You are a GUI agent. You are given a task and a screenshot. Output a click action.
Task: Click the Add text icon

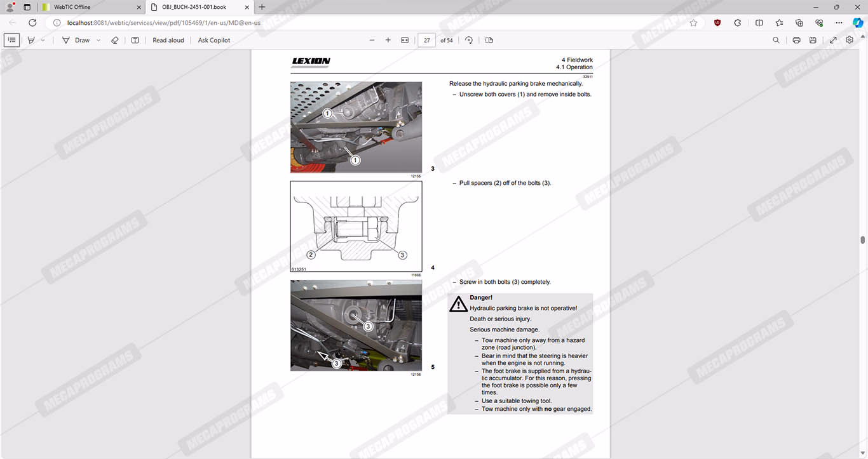coord(135,40)
